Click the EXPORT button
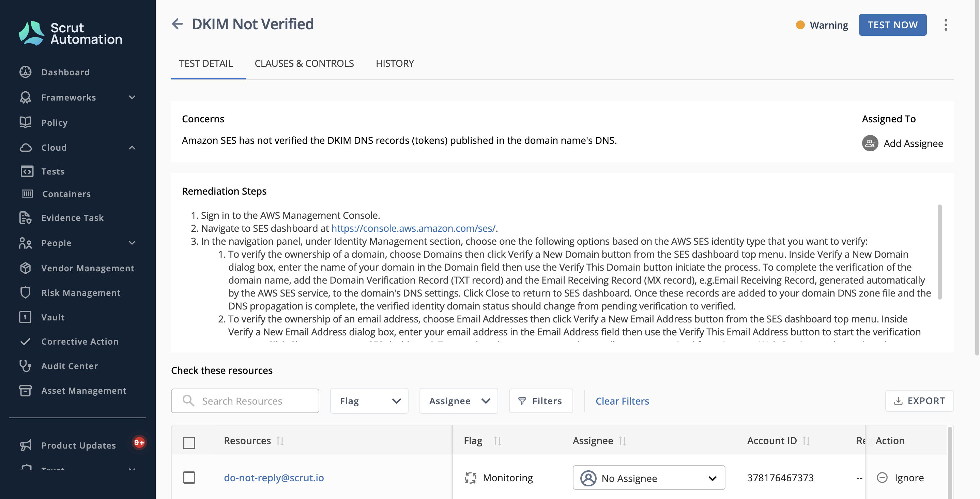This screenshot has height=499, width=980. pos(919,401)
